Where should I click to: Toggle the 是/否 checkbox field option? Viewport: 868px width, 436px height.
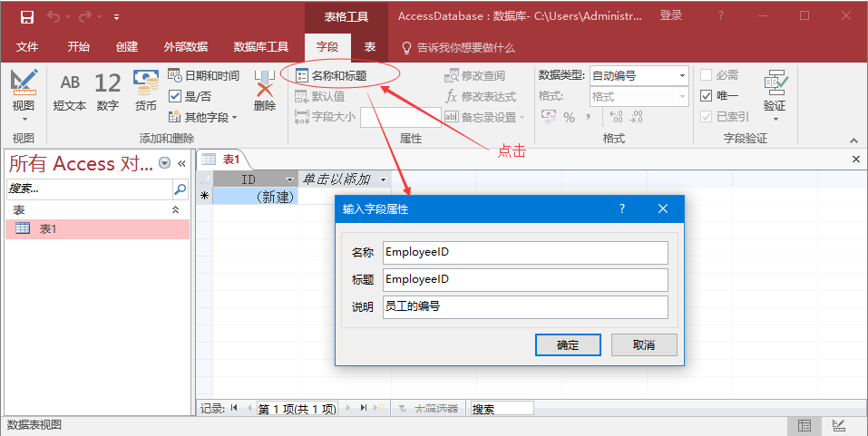[176, 96]
